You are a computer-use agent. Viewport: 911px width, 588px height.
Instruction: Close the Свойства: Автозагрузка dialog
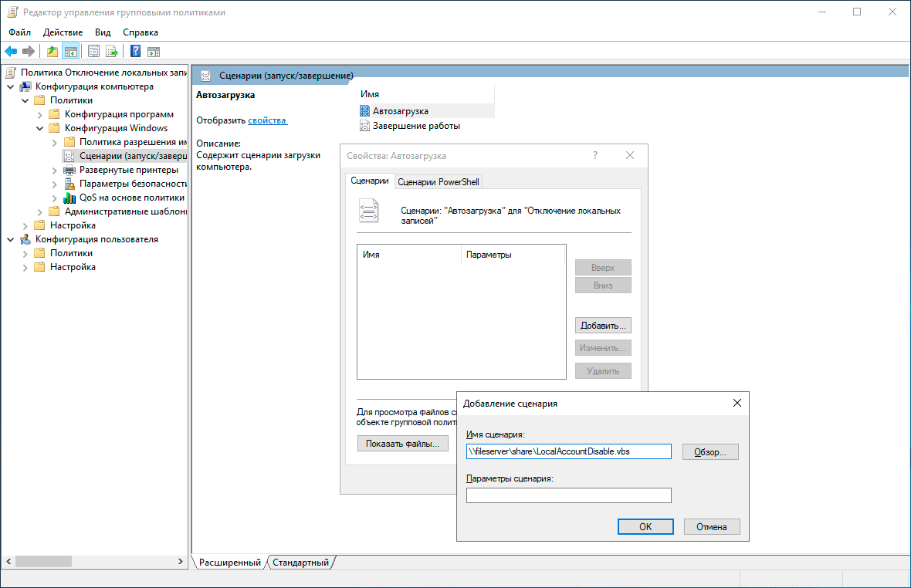click(x=630, y=156)
